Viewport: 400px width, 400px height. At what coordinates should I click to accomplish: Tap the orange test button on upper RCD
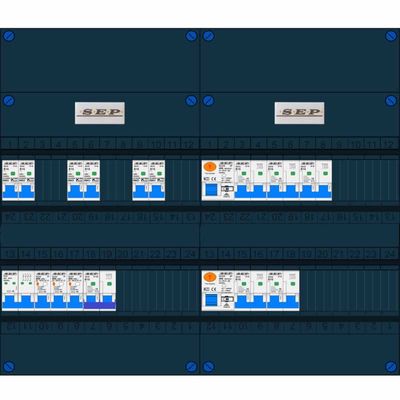pyautogui.click(x=210, y=167)
